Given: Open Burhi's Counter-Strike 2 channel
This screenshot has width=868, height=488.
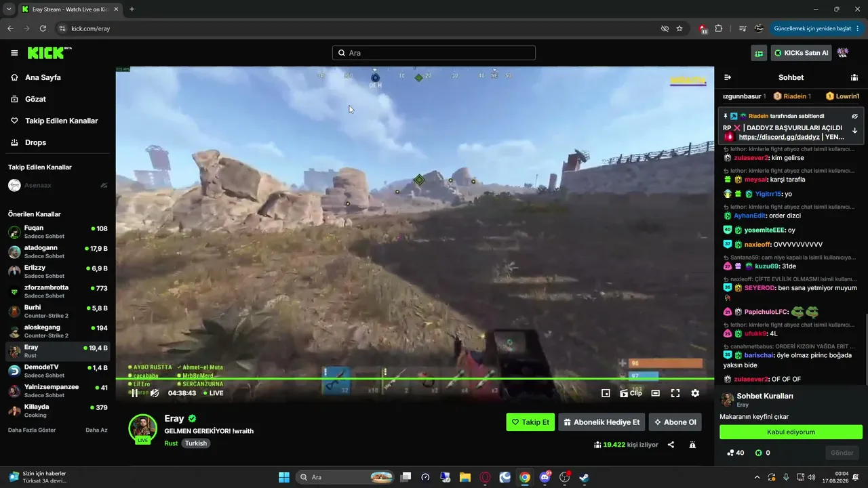Looking at the screenshot, I should 58,311.
